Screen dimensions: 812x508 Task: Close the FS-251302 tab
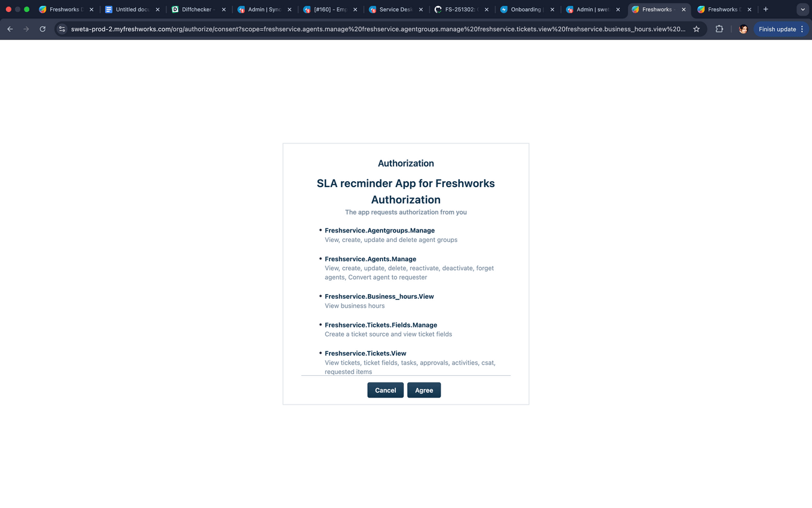487,10
